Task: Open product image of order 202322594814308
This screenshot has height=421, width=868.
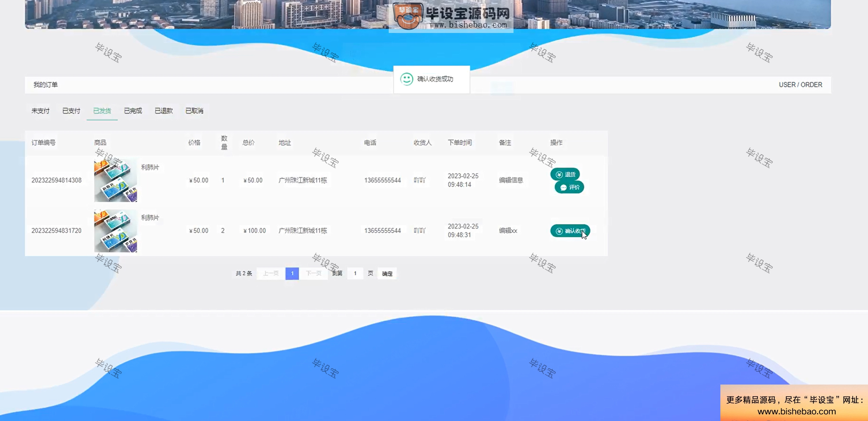Action: click(116, 180)
